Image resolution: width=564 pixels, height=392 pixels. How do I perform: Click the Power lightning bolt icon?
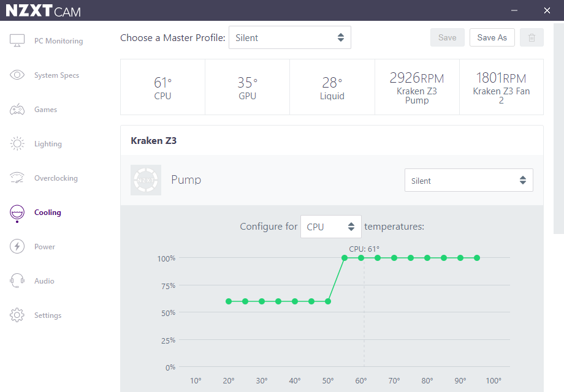tap(17, 246)
